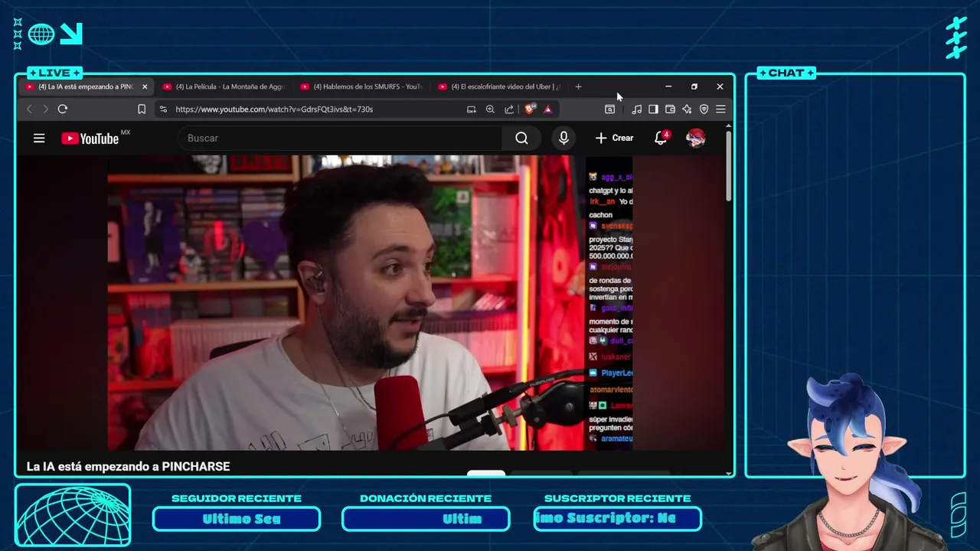Go back to the previous page in browser
980x551 pixels.
pos(30,109)
